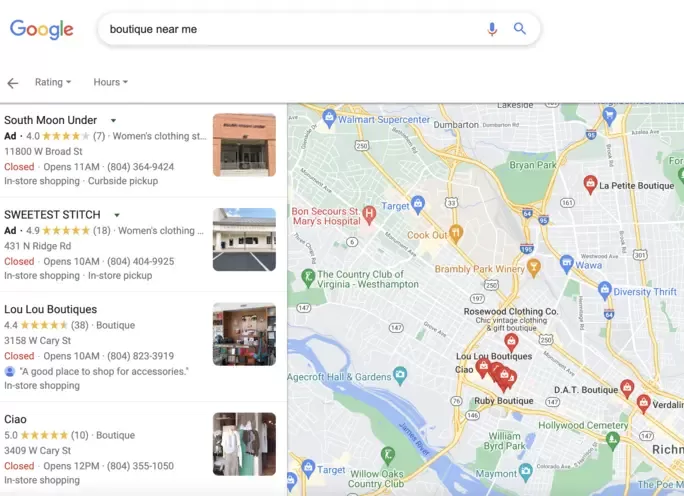This screenshot has width=684, height=496.
Task: Go back with the left arrow
Action: click(13, 83)
